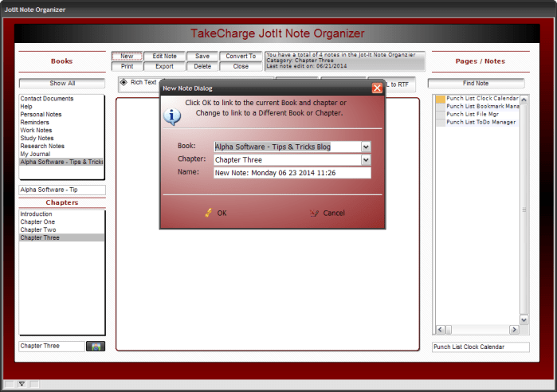
Task: Click the Punch List Clock Calendar field at bottom
Action: click(481, 347)
